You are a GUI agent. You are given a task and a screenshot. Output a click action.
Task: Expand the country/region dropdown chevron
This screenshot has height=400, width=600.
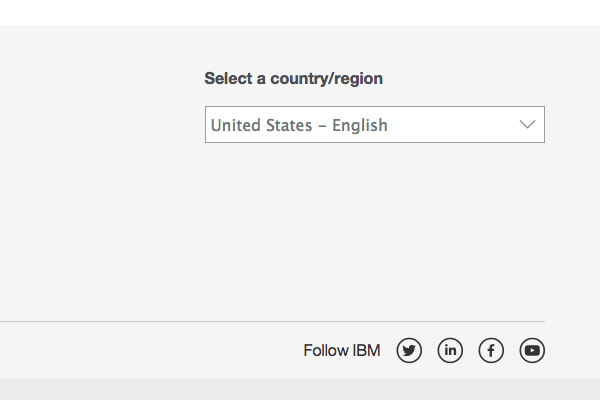click(528, 125)
